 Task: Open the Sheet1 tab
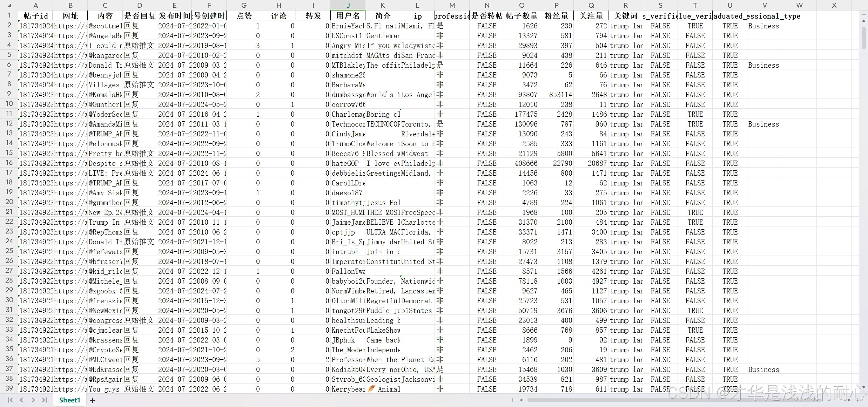(x=69, y=400)
